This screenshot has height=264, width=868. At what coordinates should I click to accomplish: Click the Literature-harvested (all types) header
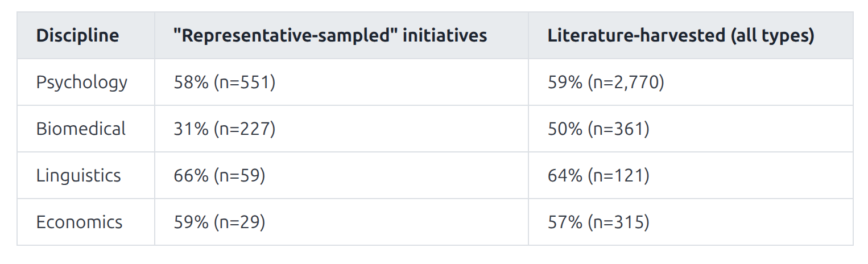tap(681, 36)
